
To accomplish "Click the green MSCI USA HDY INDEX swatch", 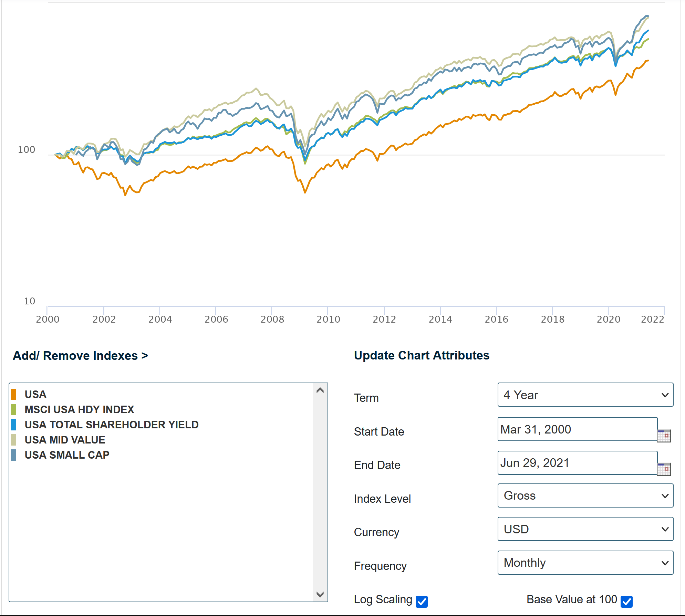I will [14, 409].
